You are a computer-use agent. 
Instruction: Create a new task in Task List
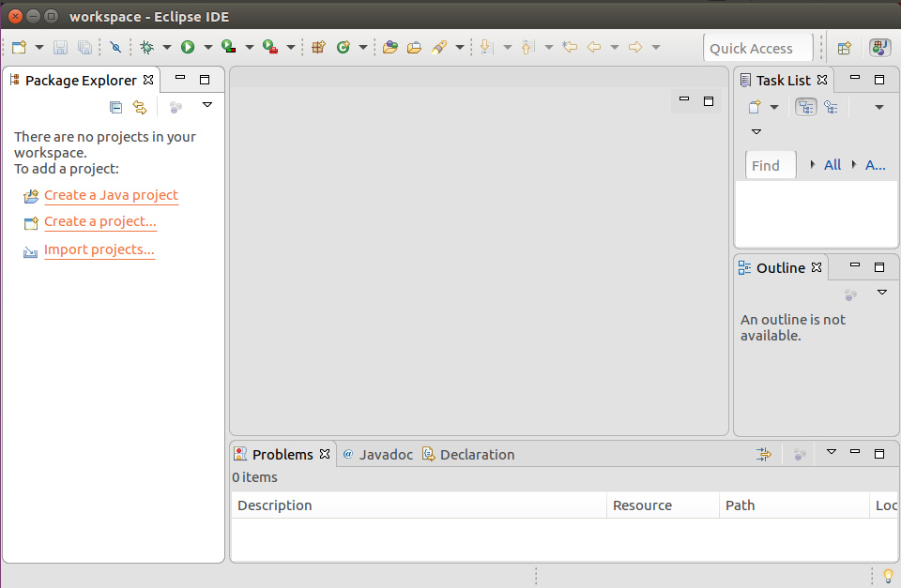click(754, 106)
